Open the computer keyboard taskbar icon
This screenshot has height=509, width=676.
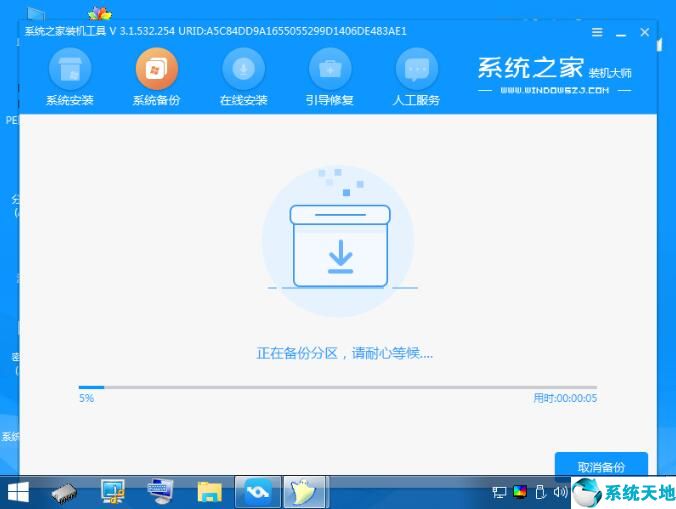(160, 491)
